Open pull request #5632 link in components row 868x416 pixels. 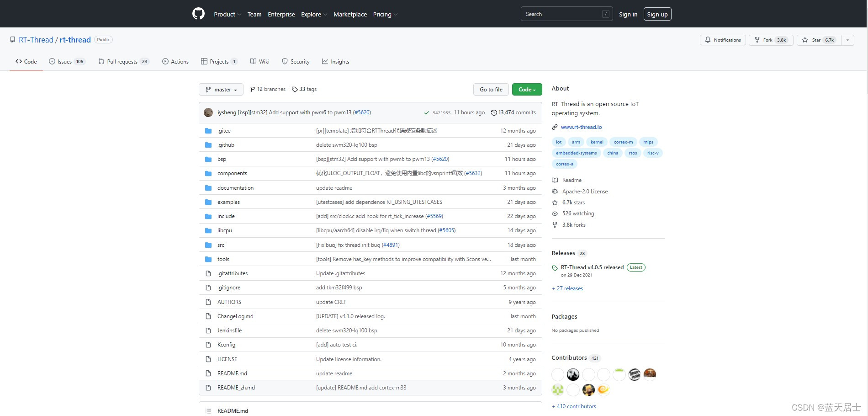[x=473, y=173]
